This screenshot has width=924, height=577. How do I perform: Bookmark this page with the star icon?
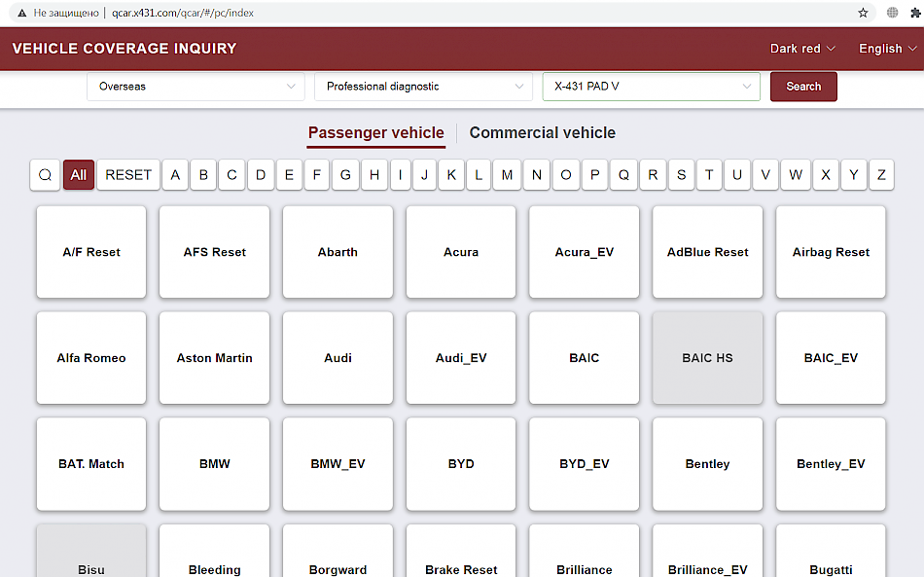point(863,13)
